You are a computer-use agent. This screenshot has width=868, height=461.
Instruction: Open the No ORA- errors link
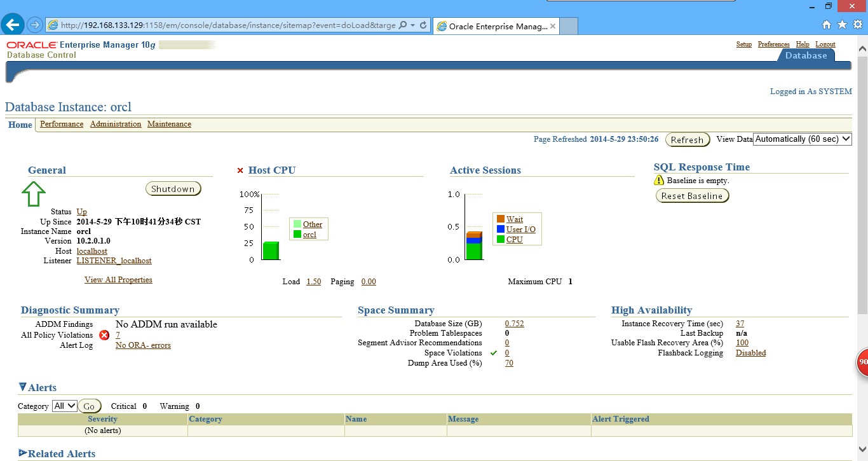click(x=143, y=345)
